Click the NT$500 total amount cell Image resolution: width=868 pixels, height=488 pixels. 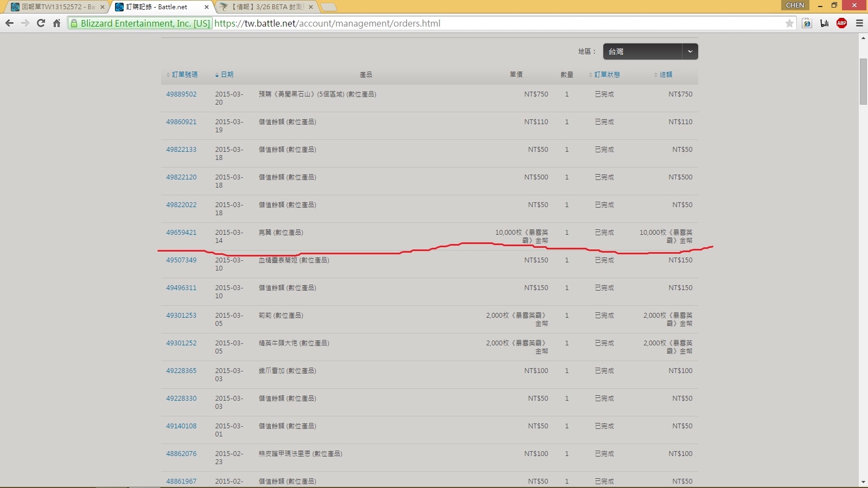(x=680, y=177)
